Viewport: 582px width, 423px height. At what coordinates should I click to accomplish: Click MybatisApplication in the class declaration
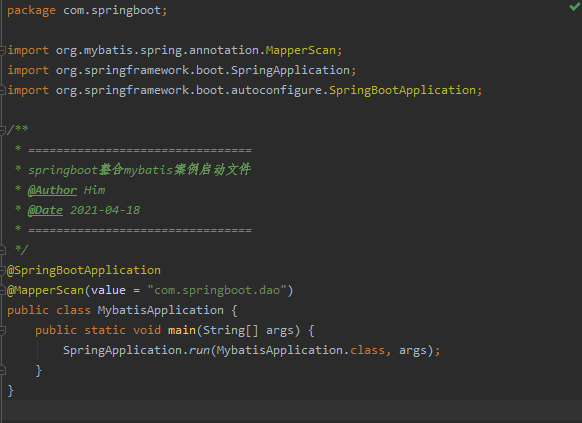pyautogui.click(x=161, y=310)
